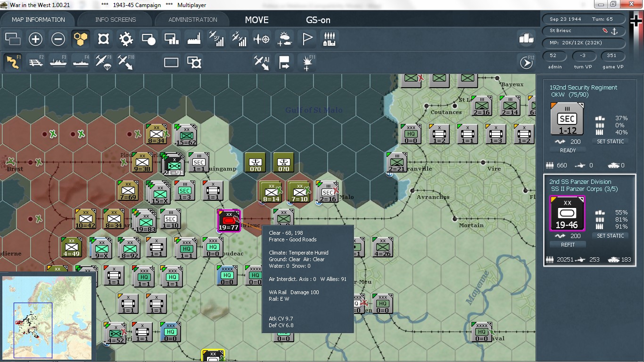Select the 15=62 unit on the map
This screenshot has height=362, width=644.
pos(185,136)
